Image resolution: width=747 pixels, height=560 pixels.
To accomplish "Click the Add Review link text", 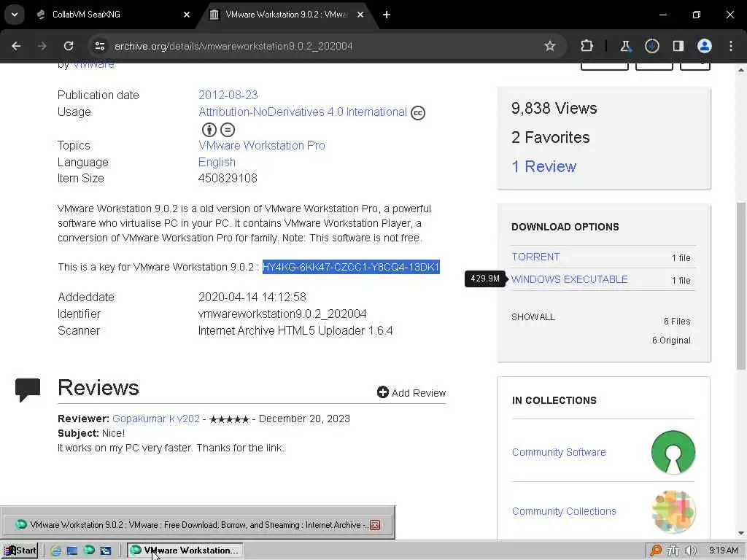I will point(418,393).
